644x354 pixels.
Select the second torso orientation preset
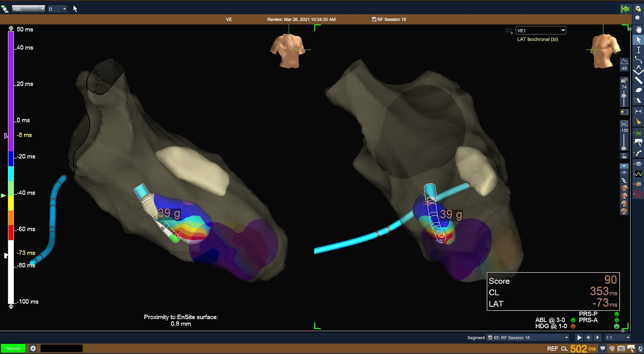pos(624,196)
